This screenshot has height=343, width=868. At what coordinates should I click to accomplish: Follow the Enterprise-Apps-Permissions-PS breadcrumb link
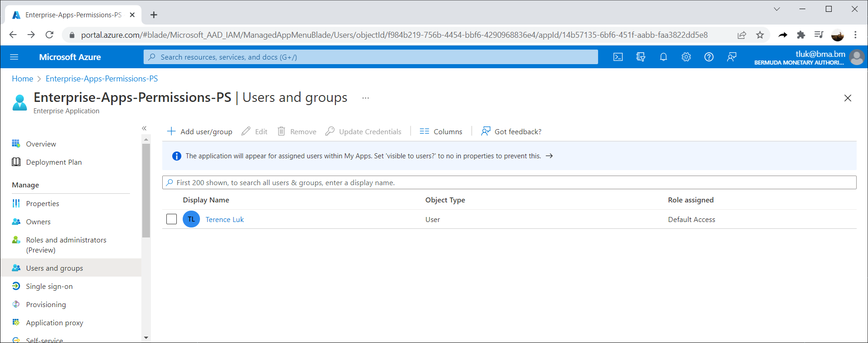click(102, 79)
